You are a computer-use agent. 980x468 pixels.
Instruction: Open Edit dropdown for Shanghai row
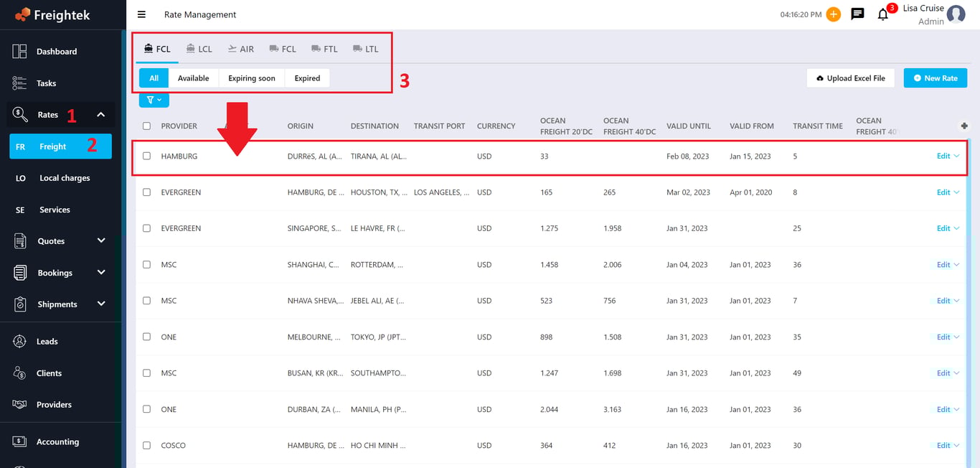(948, 265)
